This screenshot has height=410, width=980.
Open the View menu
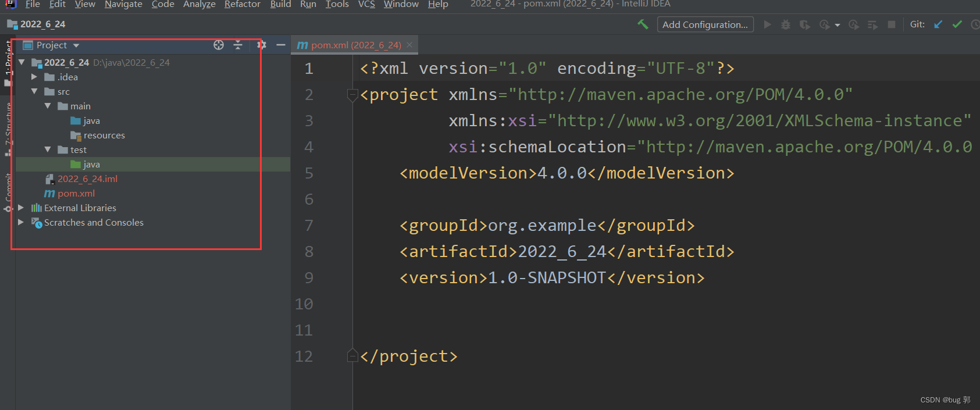point(85,5)
